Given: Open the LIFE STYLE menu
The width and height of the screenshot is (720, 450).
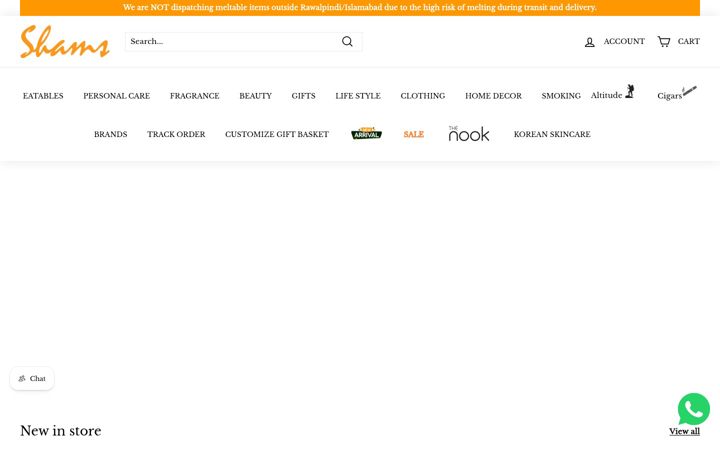Looking at the screenshot, I should pyautogui.click(x=358, y=96).
